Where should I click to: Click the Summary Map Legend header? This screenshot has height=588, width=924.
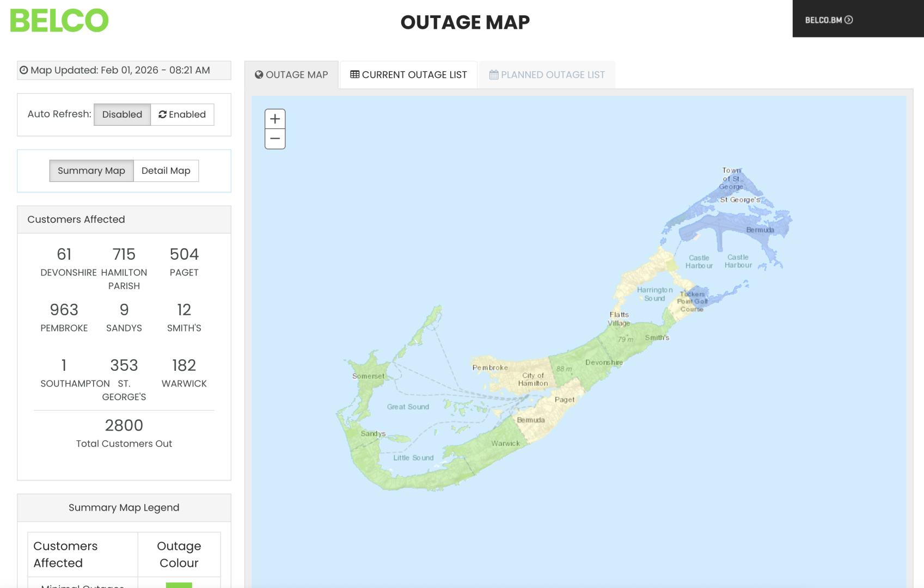pyautogui.click(x=124, y=507)
